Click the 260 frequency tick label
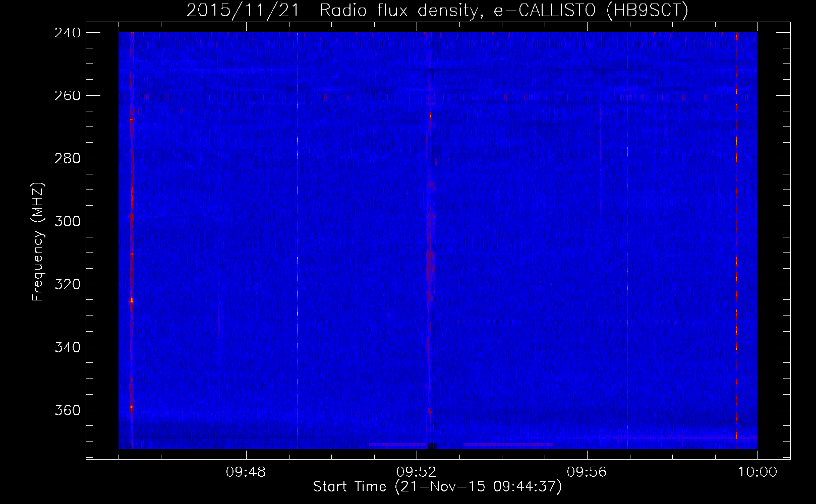Screen dimensions: 816x504 [x=68, y=95]
